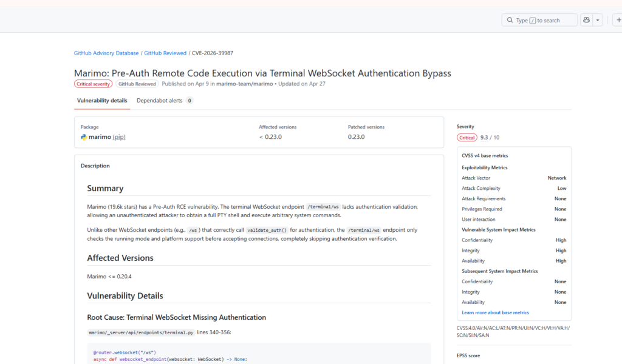Click the (pip) ecosystem label
Image resolution: width=622 pixels, height=364 pixels.
[119, 137]
